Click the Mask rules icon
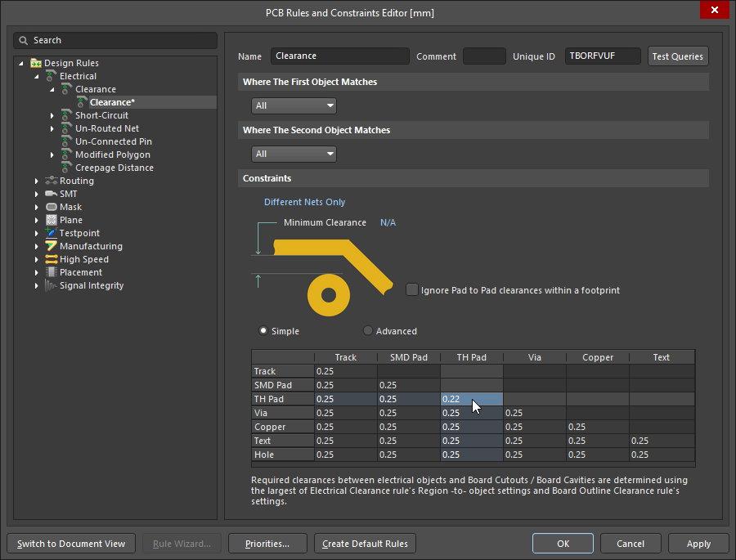 (x=49, y=207)
